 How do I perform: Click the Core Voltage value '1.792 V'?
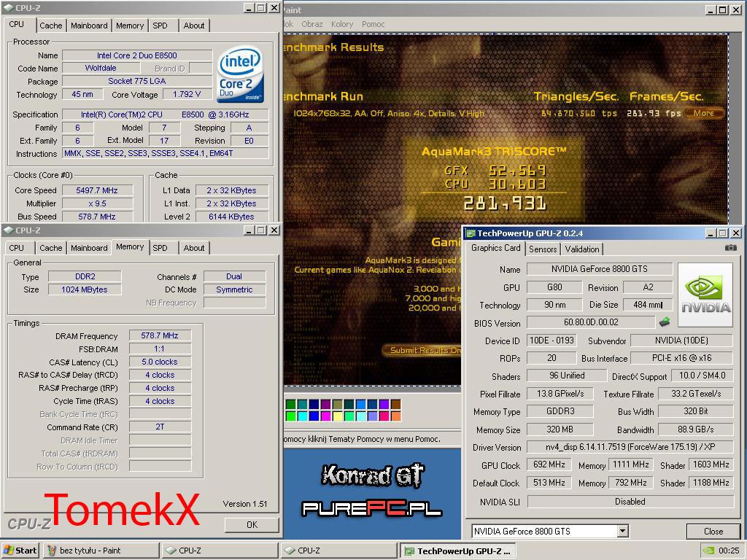tap(187, 94)
